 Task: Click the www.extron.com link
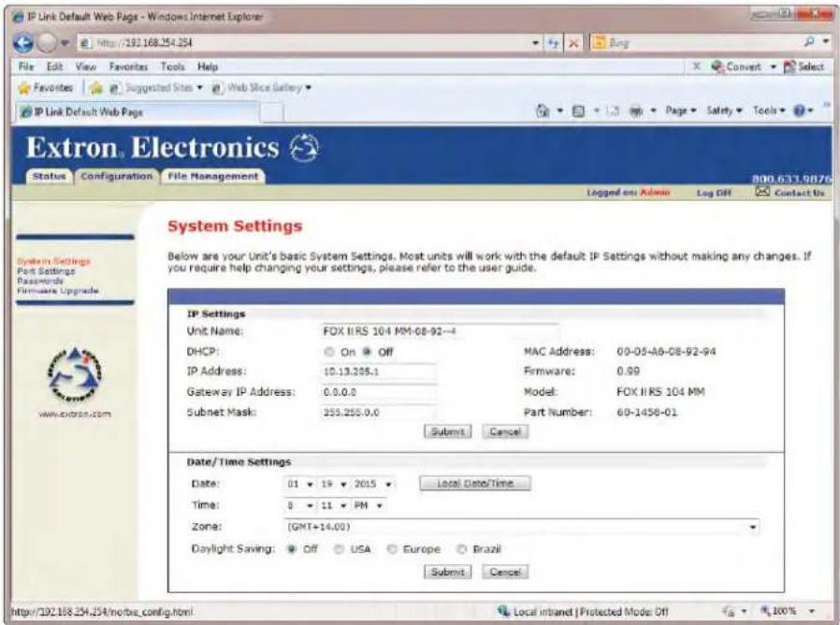pyautogui.click(x=75, y=414)
